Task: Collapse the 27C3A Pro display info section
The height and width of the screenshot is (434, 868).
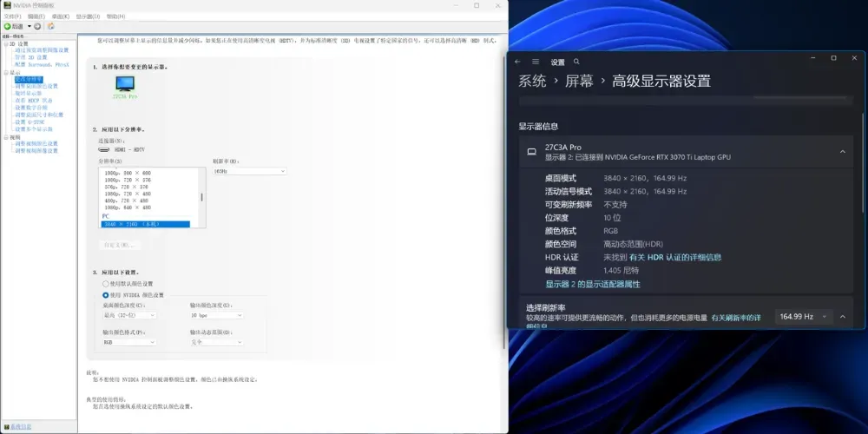Action: [x=843, y=152]
